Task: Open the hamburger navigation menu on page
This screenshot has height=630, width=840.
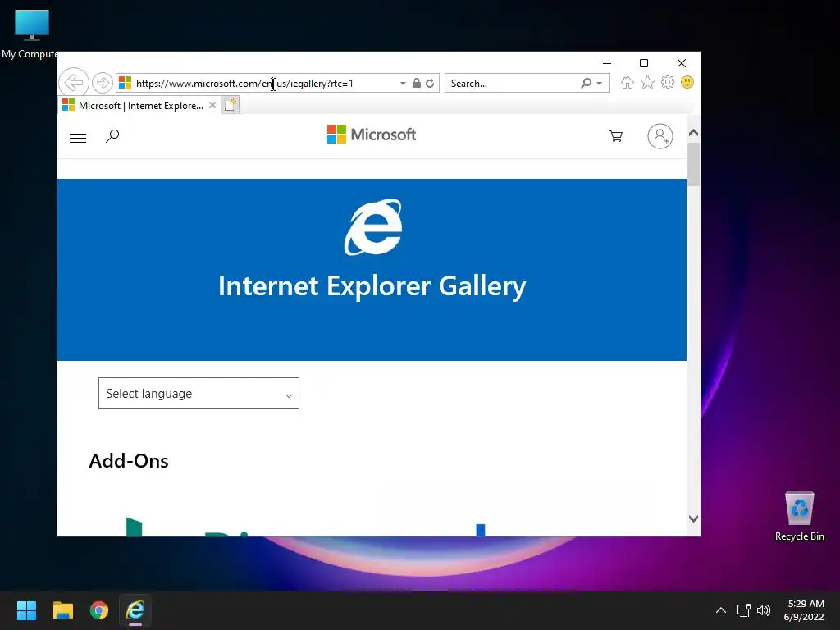Action: pos(78,138)
